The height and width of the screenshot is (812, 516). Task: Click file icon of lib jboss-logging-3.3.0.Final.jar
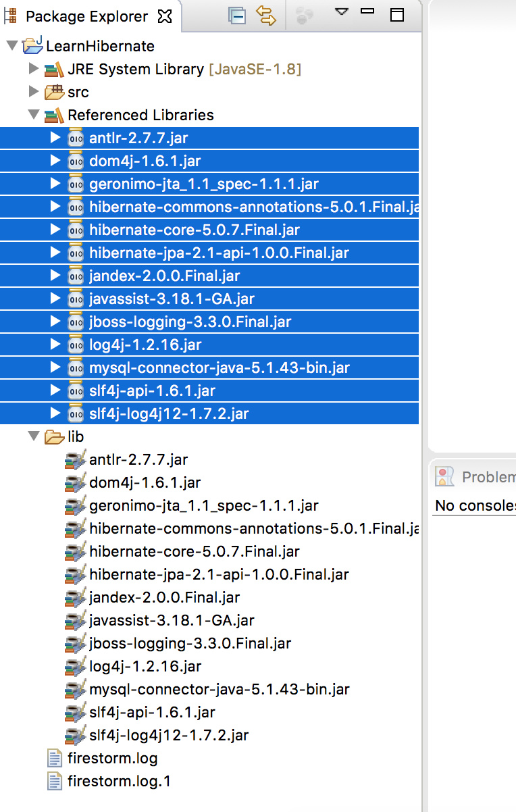pyautogui.click(x=75, y=644)
